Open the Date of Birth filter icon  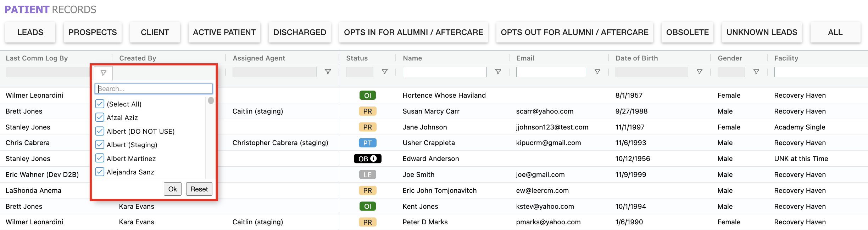(700, 72)
